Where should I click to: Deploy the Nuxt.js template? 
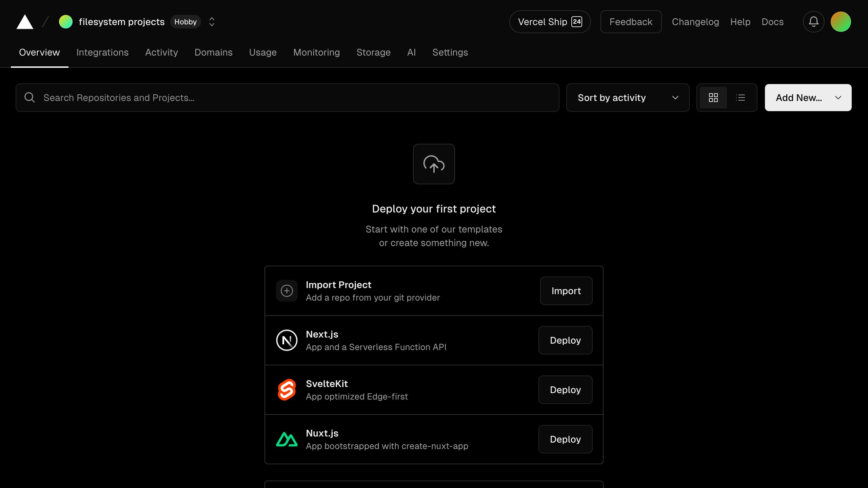tap(566, 439)
